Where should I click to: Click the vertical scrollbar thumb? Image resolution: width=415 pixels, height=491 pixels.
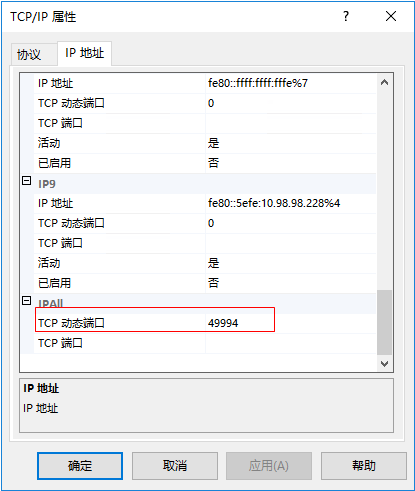[x=384, y=322]
